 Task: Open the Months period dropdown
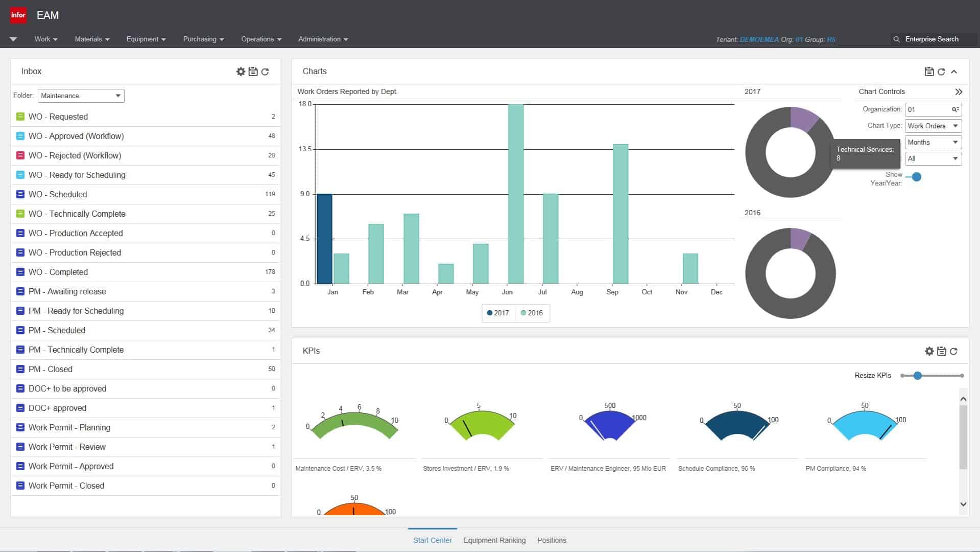pos(933,142)
